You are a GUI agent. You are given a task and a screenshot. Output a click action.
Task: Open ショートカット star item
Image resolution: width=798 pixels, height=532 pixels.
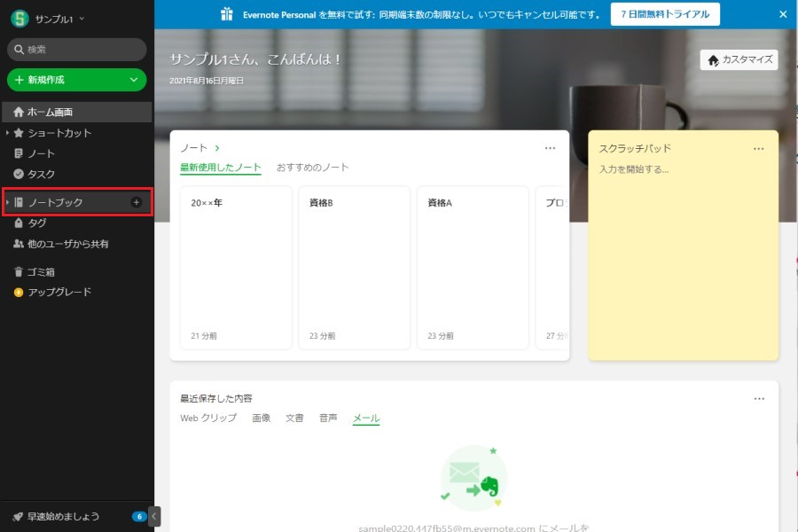[x=59, y=133]
